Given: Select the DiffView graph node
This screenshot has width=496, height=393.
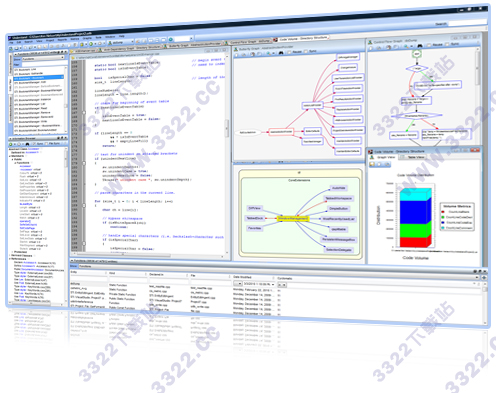Looking at the screenshot, I should pos(254,208).
